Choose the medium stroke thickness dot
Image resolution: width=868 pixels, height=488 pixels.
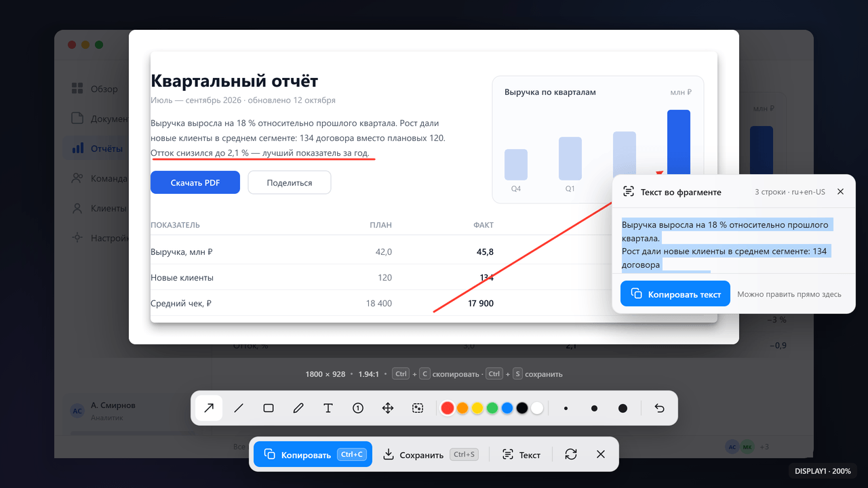coord(594,408)
